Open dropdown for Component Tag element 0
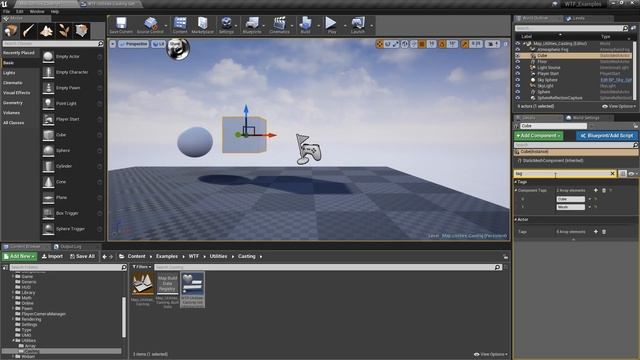The width and height of the screenshot is (640, 360). coord(589,199)
